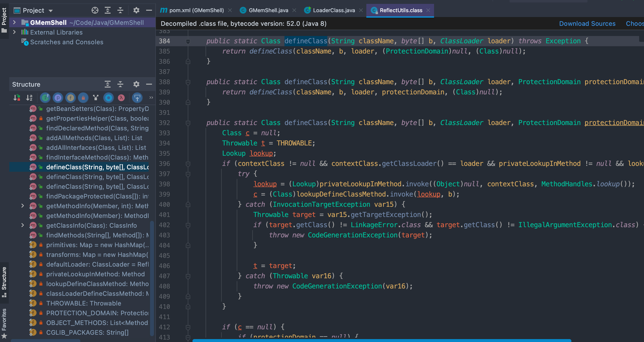Close the pom.xml tab

coord(230,10)
